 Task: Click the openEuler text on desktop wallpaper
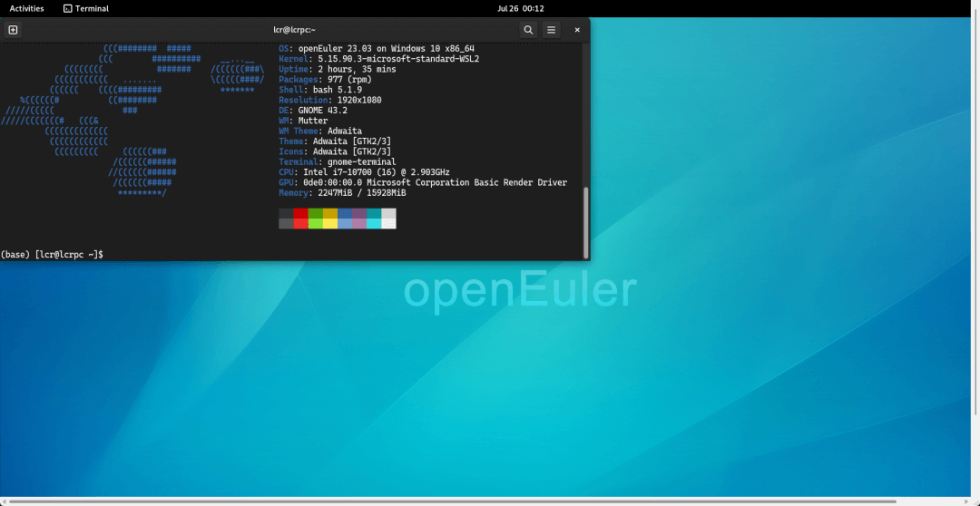click(x=520, y=291)
